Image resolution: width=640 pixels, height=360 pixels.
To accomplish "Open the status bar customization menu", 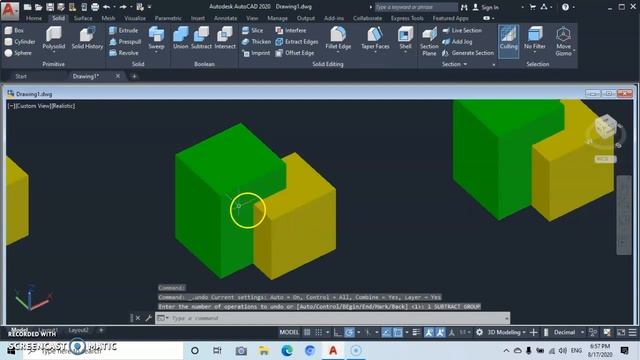I will [632, 332].
